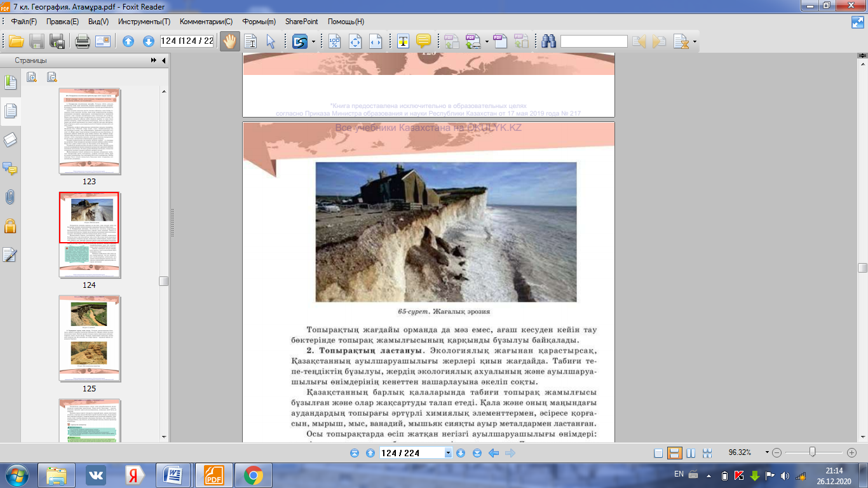Click the Find text search field

point(594,42)
